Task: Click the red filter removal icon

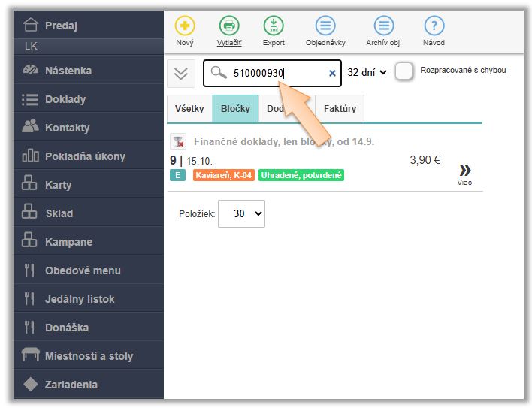Action: [179, 141]
